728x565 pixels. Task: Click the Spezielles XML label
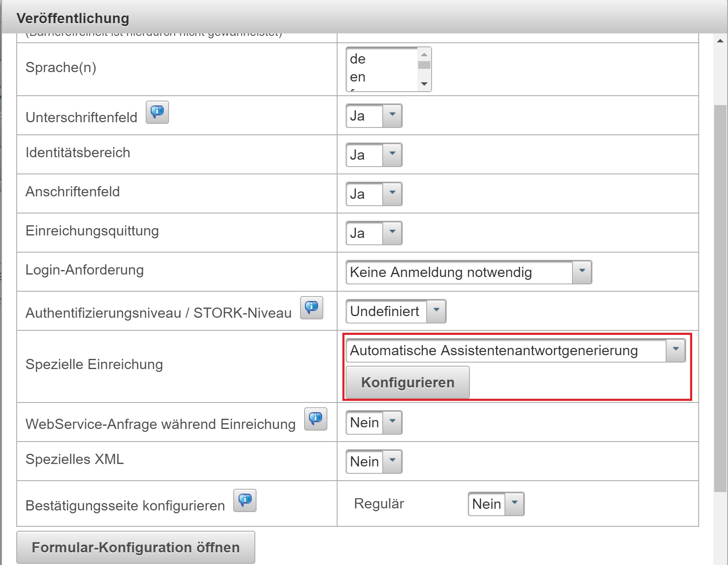(x=75, y=459)
